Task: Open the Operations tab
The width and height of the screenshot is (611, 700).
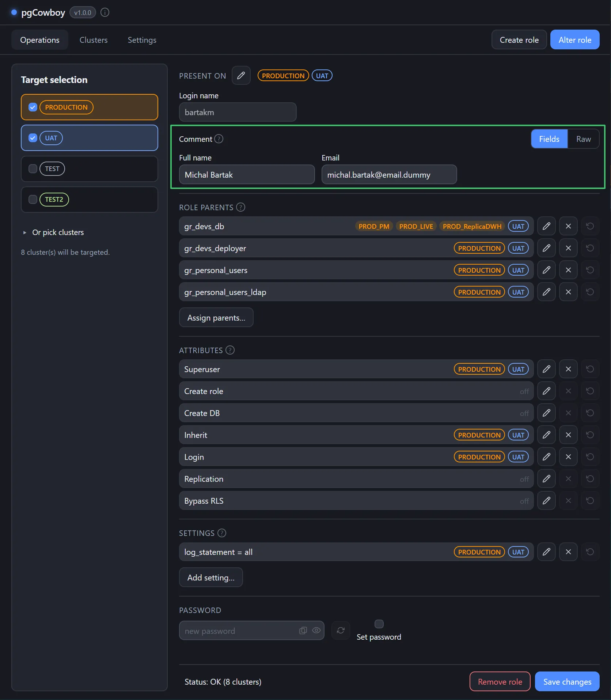Action: pyautogui.click(x=40, y=40)
